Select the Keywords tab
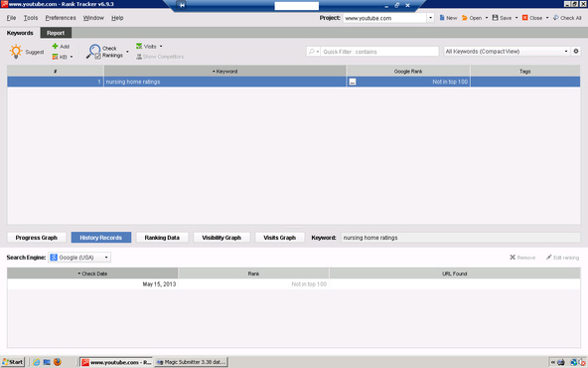 pos(20,33)
